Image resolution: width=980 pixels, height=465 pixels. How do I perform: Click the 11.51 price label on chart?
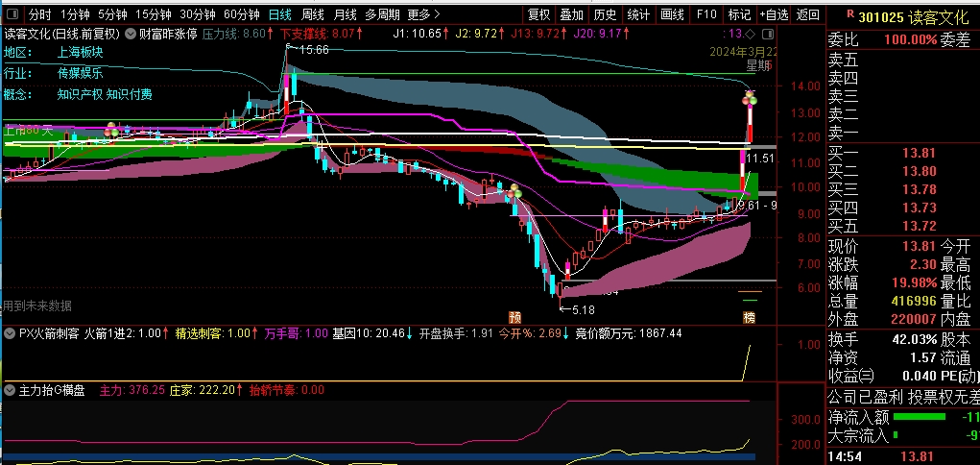click(x=760, y=159)
